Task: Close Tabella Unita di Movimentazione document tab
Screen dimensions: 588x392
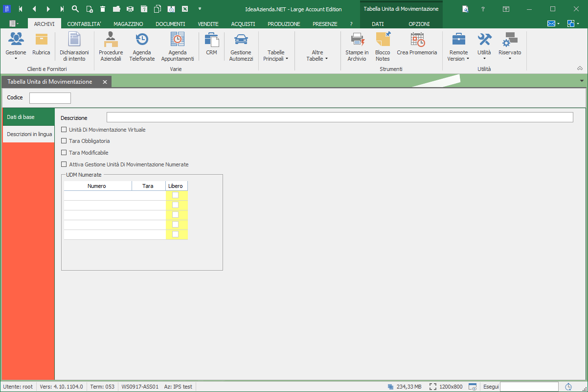Action: [x=105, y=82]
